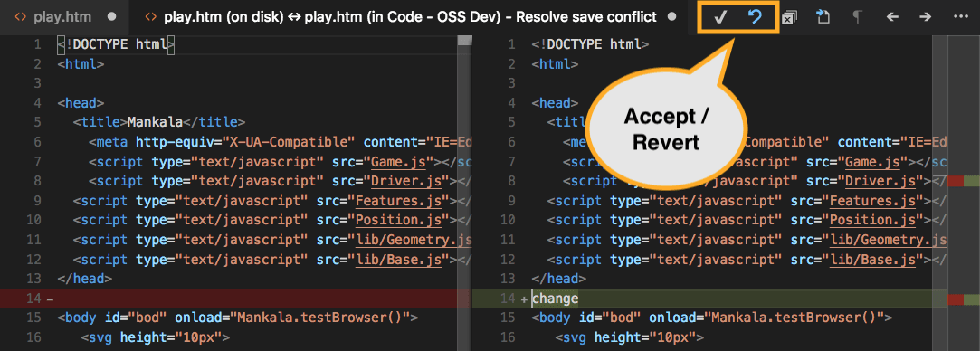Image resolution: width=980 pixels, height=351 pixels.
Task: Go to previous change with the left arrow
Action: (x=892, y=17)
